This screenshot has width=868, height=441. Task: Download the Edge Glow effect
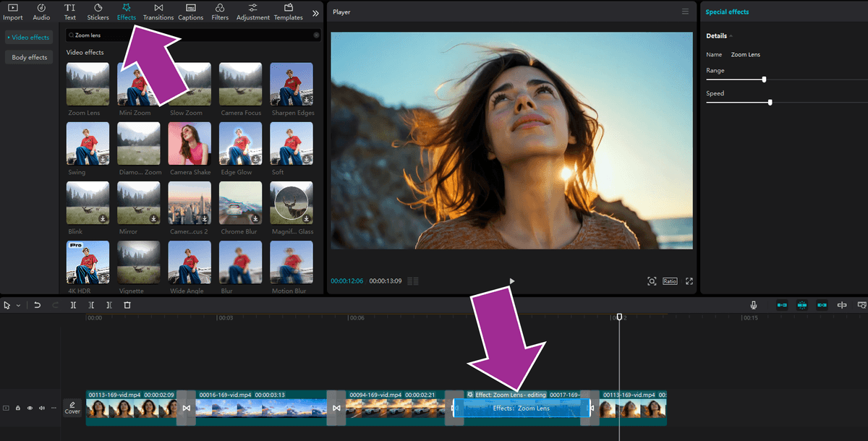[255, 158]
